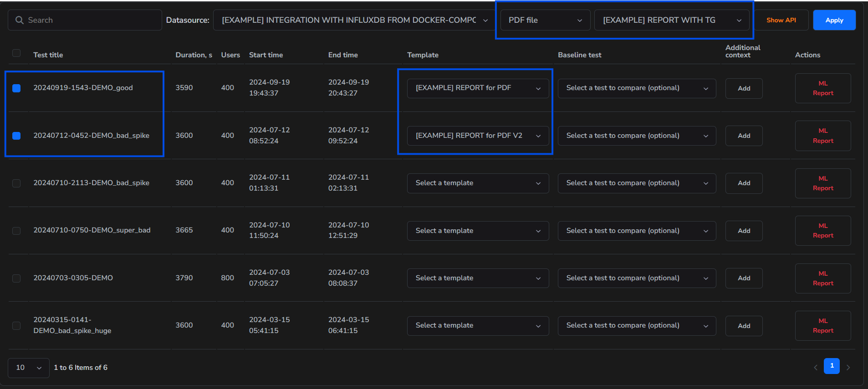Open the REPORT WITH TG template dropdown
This screenshot has height=389, width=868.
pyautogui.click(x=672, y=20)
